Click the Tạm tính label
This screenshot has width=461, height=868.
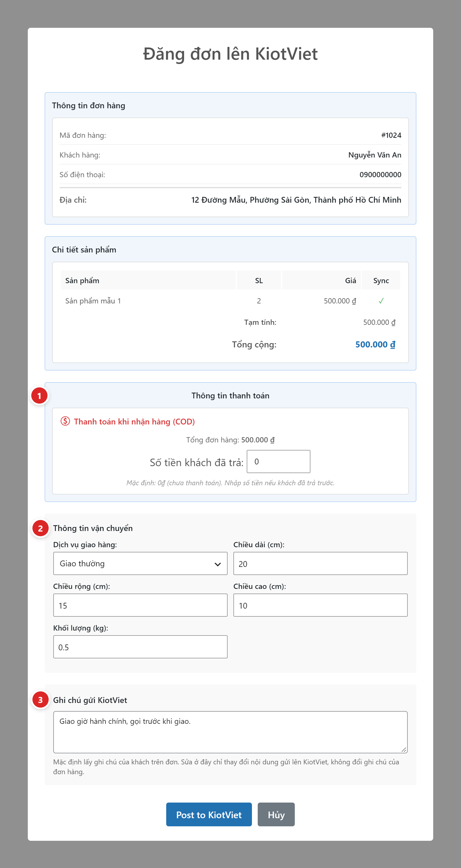click(x=260, y=322)
